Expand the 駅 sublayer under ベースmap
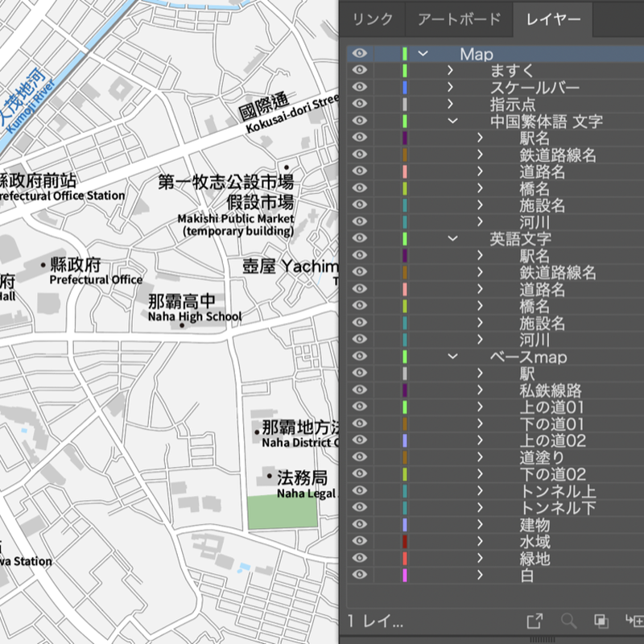The image size is (644, 644). tap(481, 374)
